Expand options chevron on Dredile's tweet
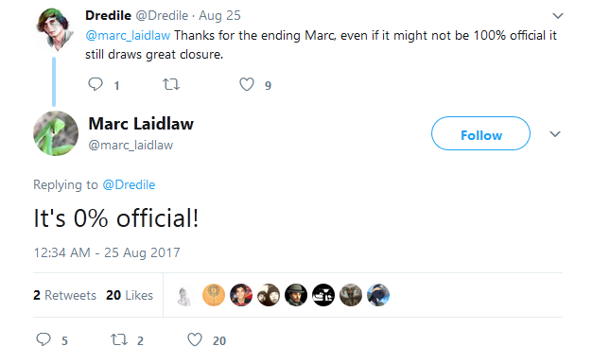592x364 pixels. coord(558,16)
